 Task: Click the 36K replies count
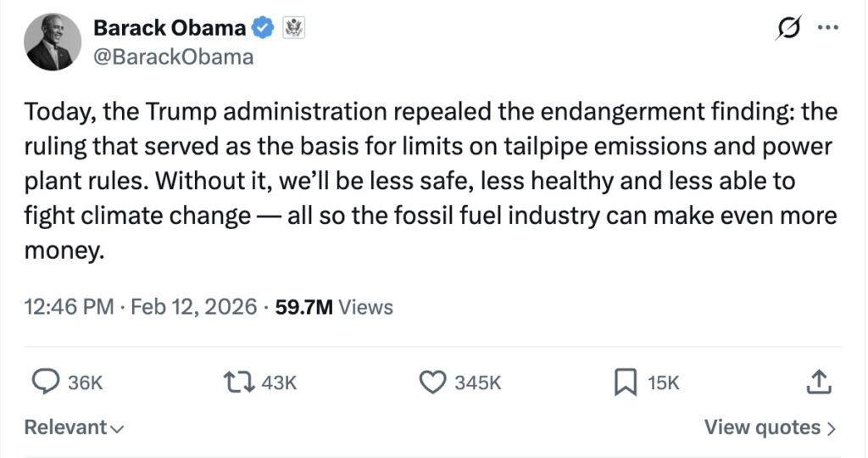click(85, 383)
